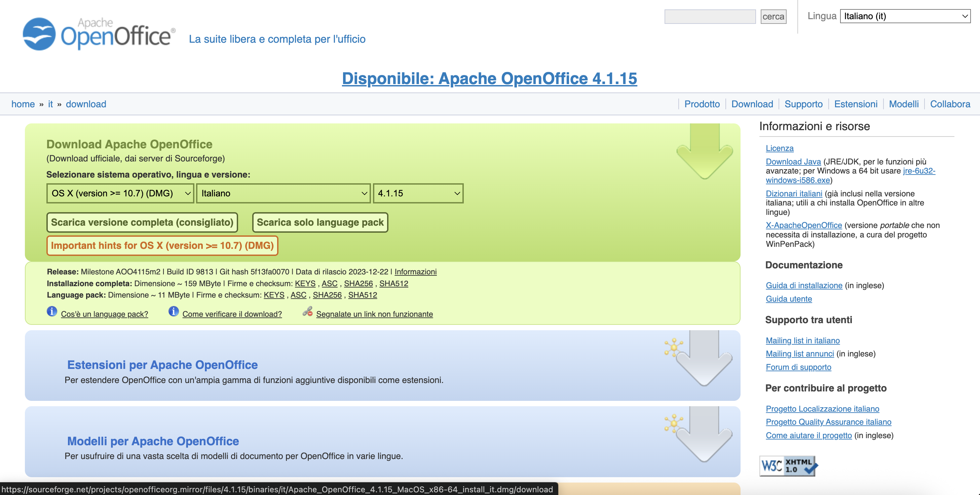
Task: Open jre-6u32-windows-i586.exe link
Action: point(850,176)
